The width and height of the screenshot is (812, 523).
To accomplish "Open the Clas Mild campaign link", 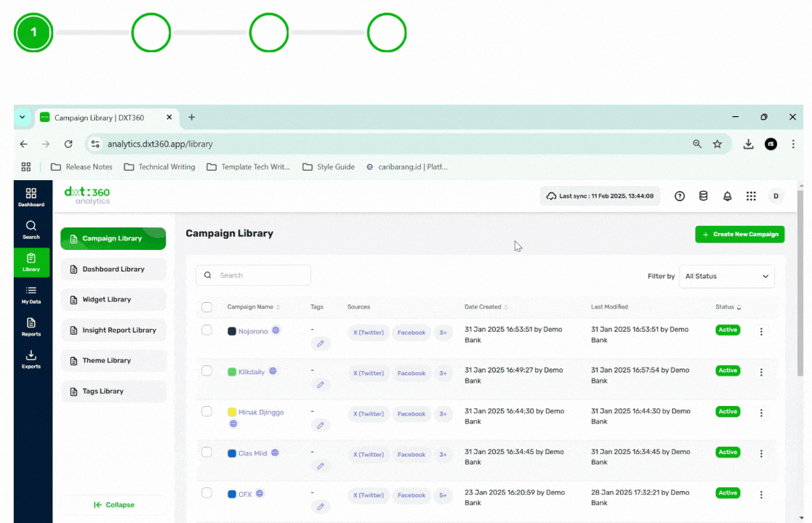I will (253, 453).
